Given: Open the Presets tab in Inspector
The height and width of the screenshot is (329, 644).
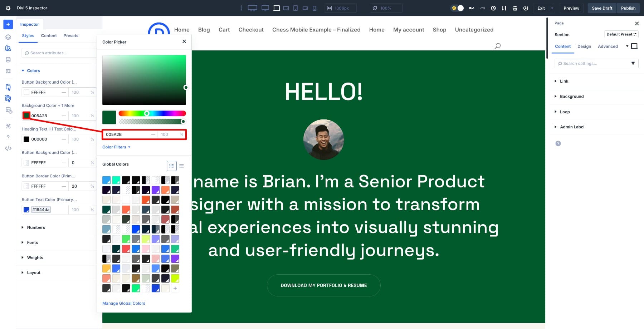Looking at the screenshot, I should 70,36.
